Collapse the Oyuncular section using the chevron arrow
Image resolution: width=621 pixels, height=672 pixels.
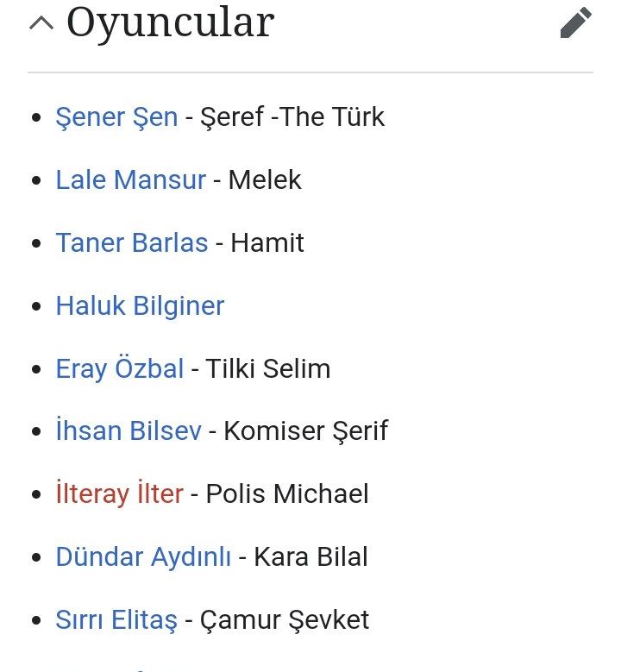41,23
